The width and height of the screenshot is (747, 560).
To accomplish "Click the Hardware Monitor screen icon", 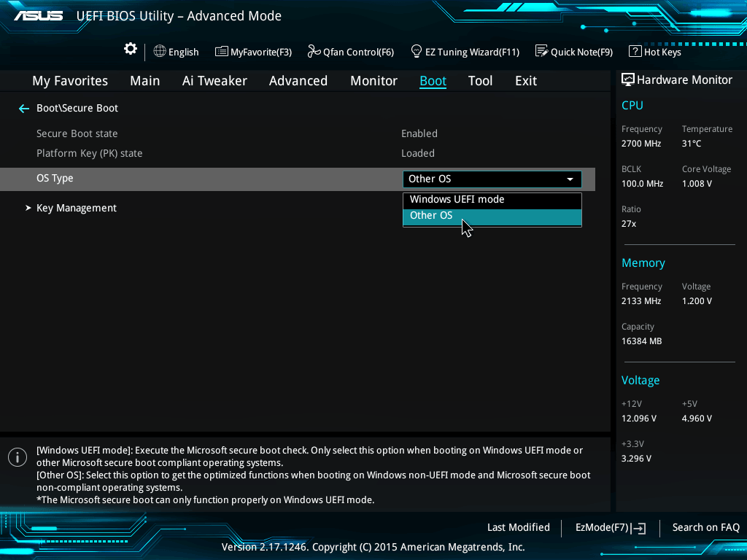I will point(628,80).
